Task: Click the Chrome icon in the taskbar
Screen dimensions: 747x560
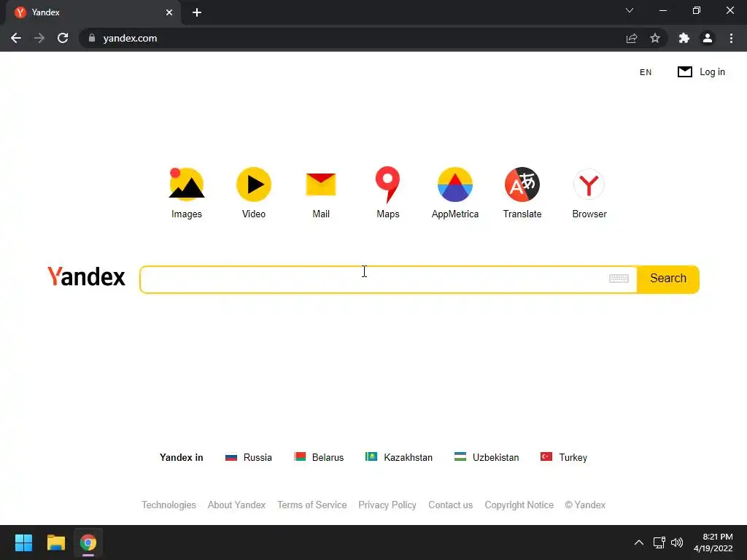Action: pos(88,542)
